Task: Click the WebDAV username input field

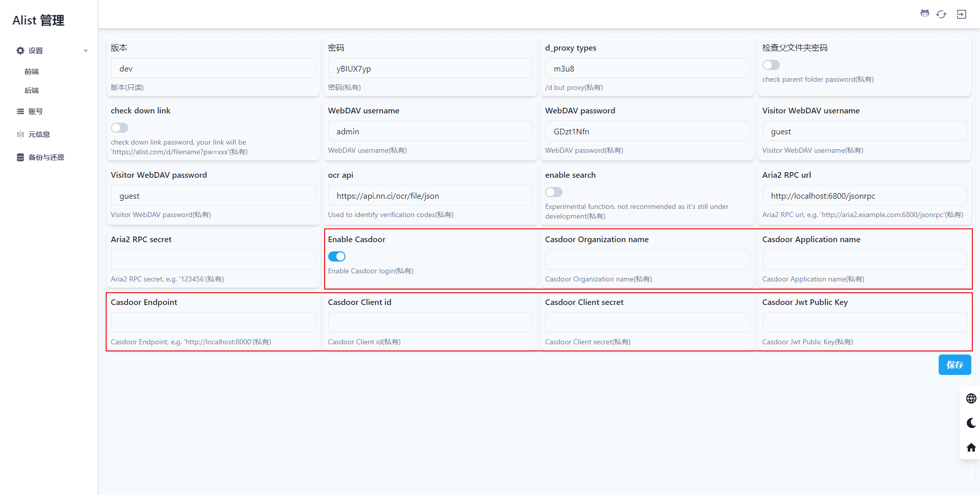Action: tap(430, 131)
